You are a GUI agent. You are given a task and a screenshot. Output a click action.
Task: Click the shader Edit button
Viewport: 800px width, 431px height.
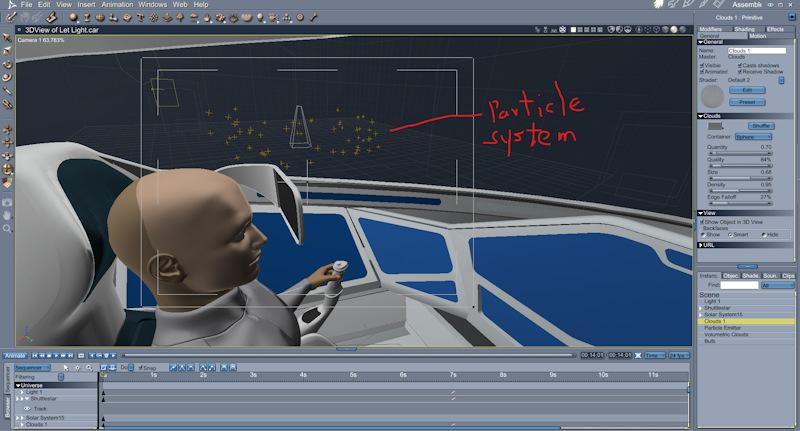[747, 90]
